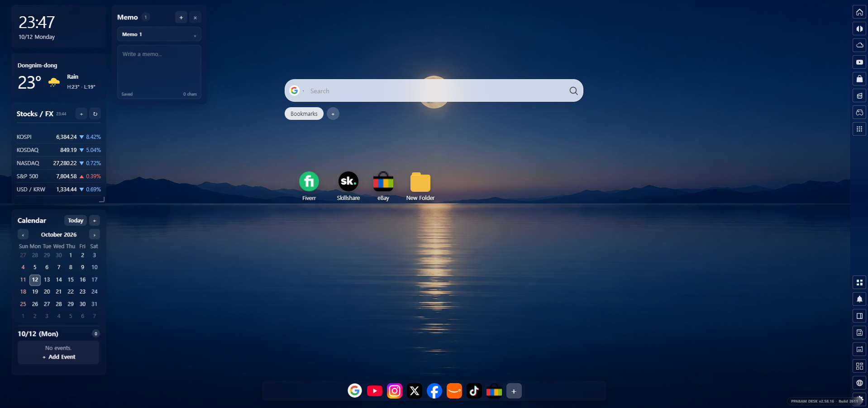Launch Google from the bottom dock

pyautogui.click(x=355, y=391)
